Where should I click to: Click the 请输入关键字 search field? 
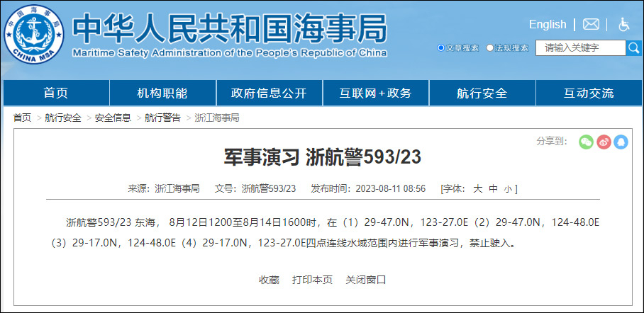point(581,47)
